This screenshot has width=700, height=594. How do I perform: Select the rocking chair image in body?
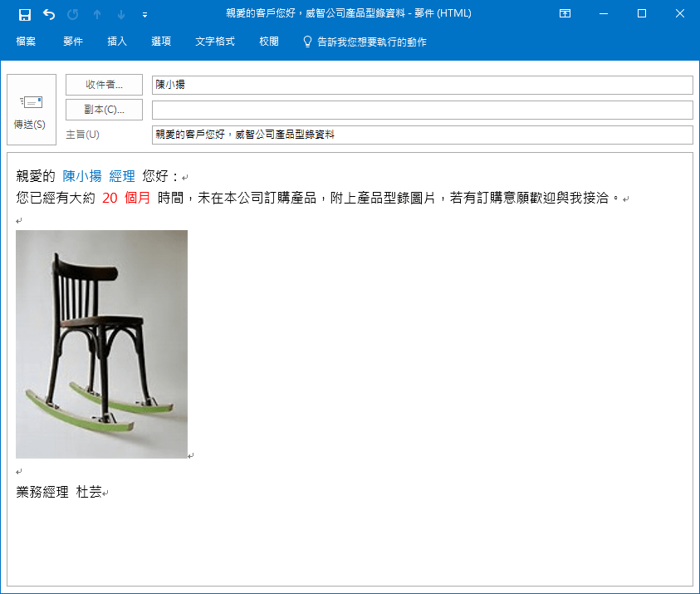[101, 344]
